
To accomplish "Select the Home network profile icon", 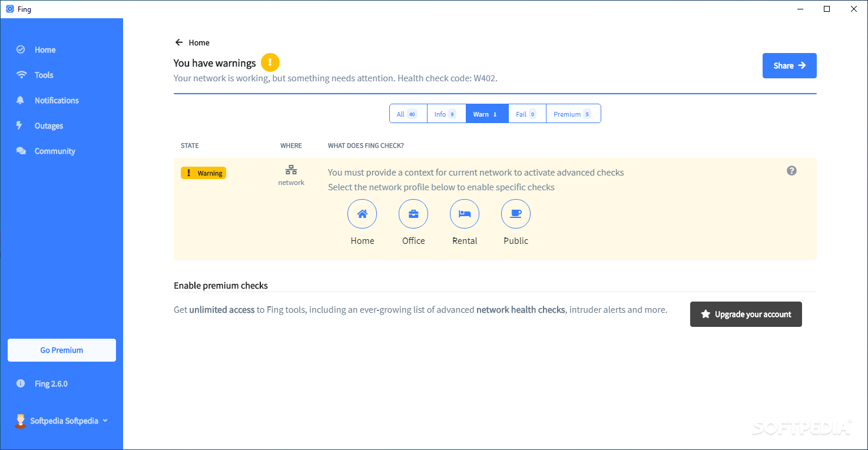I will tap(362, 214).
